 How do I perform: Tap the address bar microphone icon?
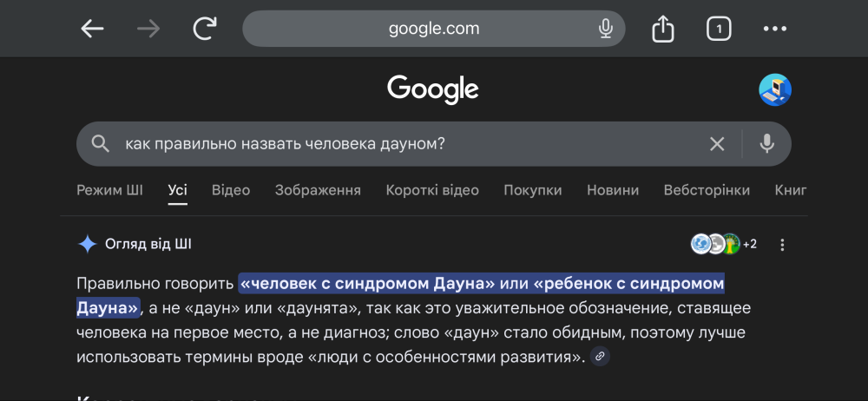606,29
